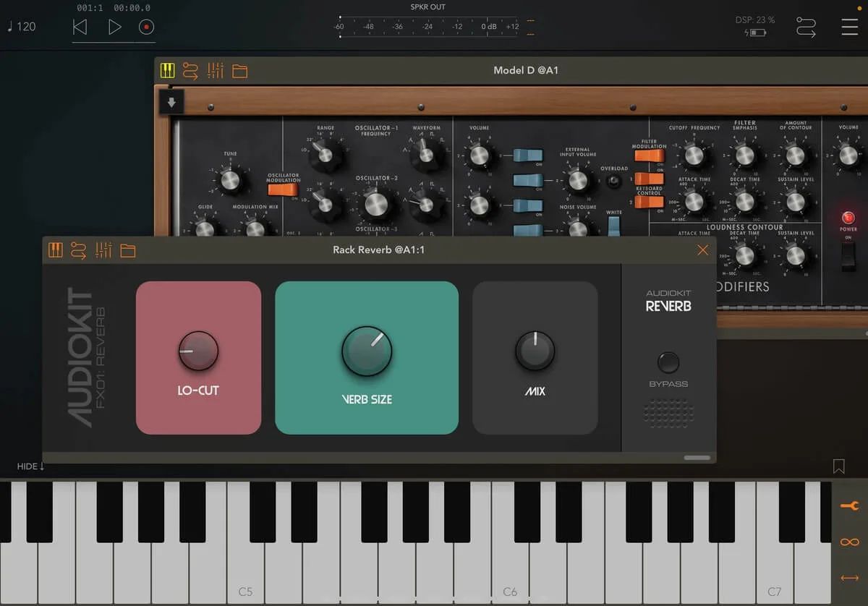868x606 pixels.
Task: Click the Rack Reverb horizontal scrollbar handle
Action: point(697,458)
